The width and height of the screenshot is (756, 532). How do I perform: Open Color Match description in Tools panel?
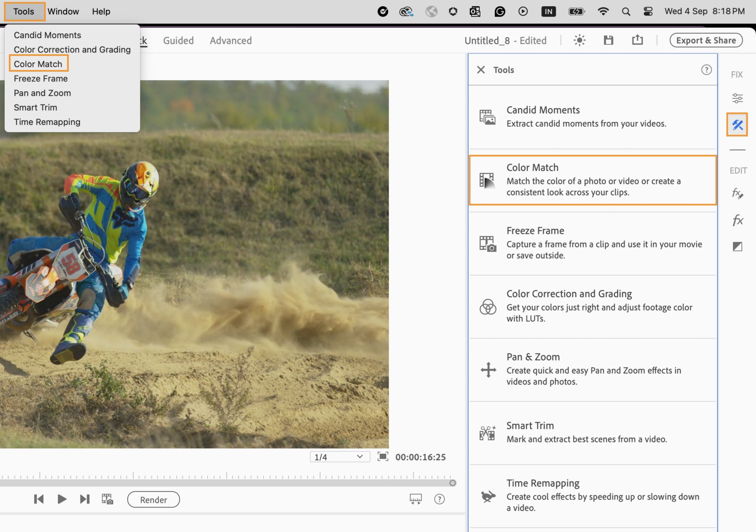click(x=593, y=187)
